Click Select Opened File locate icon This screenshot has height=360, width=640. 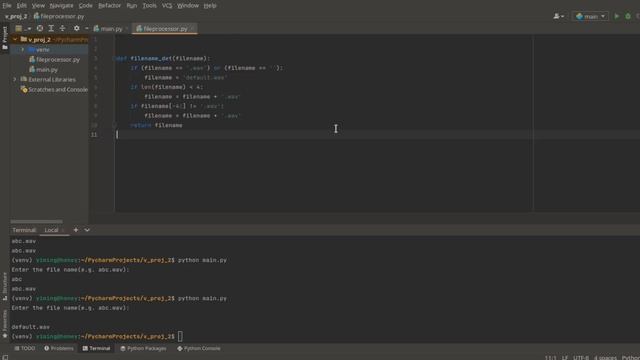tap(40, 28)
